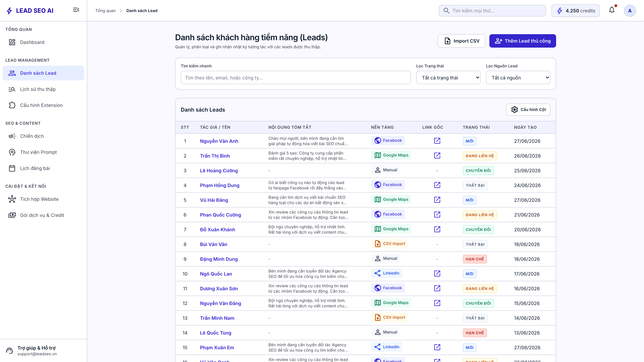
Task: Click the global search box
Action: click(x=492, y=11)
